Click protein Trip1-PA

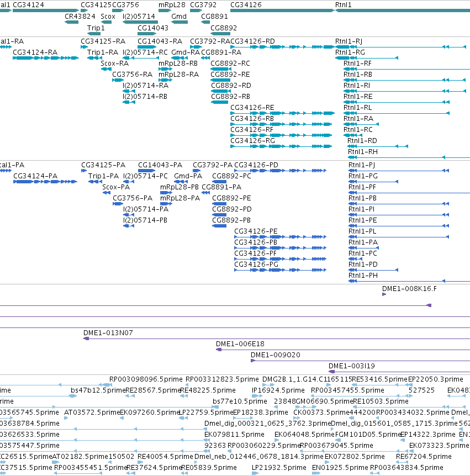pos(103,176)
